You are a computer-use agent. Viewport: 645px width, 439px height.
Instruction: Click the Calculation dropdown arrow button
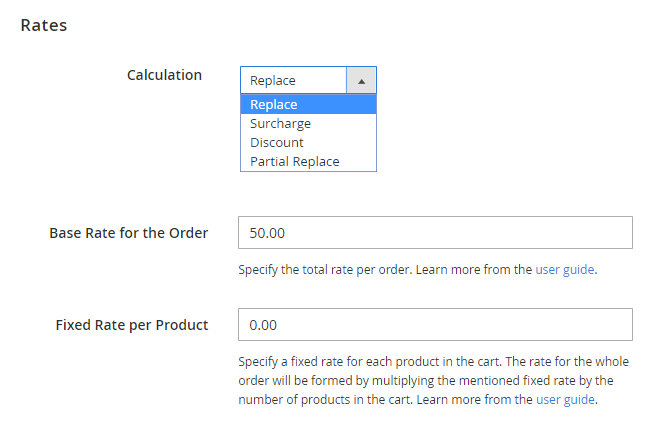tap(361, 81)
